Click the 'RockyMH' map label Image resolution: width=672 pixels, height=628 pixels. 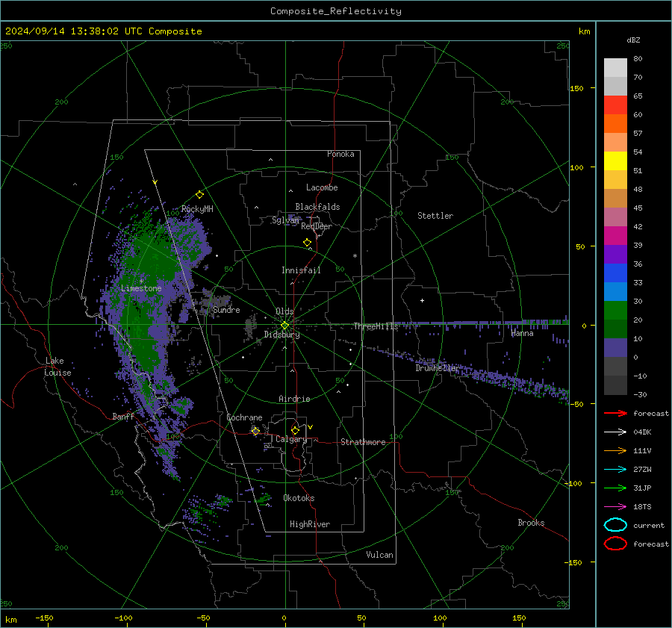197,209
